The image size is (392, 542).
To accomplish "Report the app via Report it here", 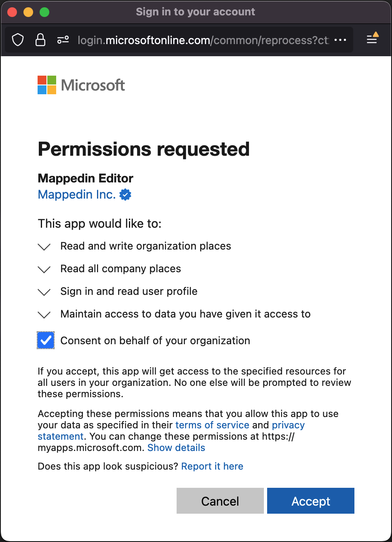I will 212,466.
